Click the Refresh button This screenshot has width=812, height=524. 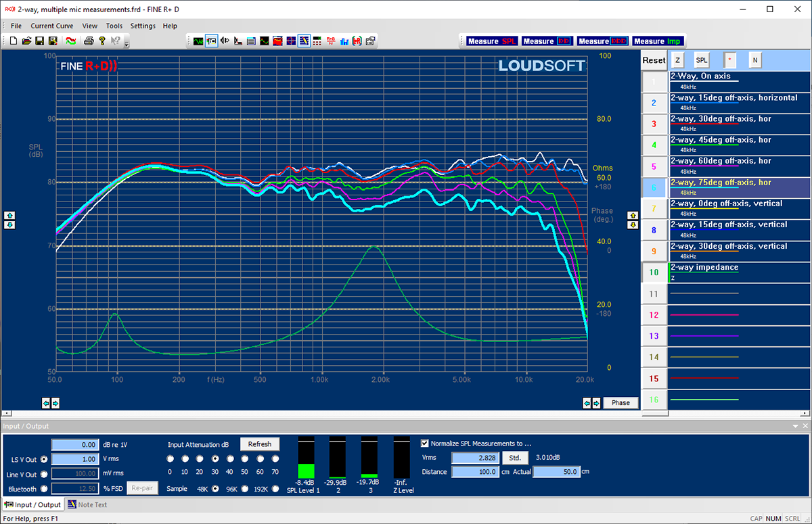(x=259, y=444)
